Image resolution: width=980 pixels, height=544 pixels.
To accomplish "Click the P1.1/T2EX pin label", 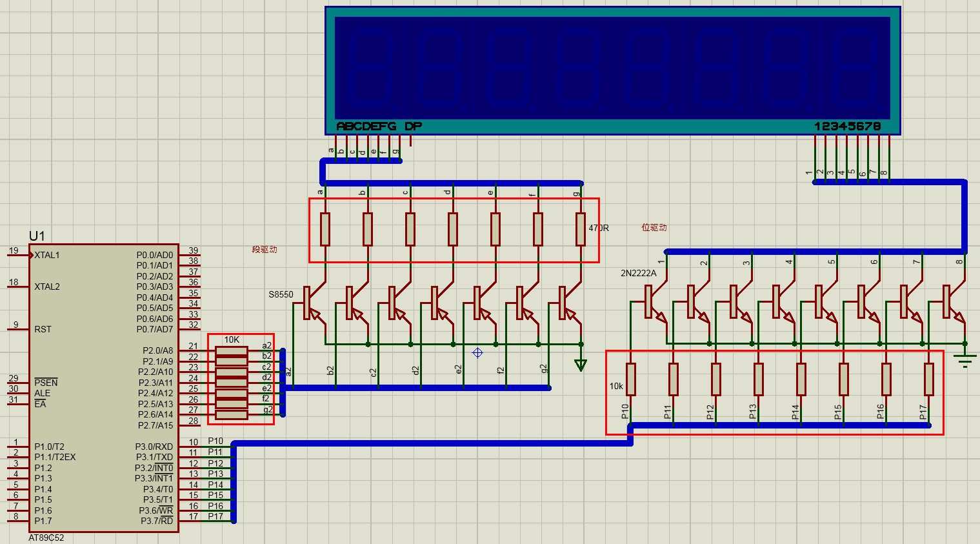I will coord(55,457).
